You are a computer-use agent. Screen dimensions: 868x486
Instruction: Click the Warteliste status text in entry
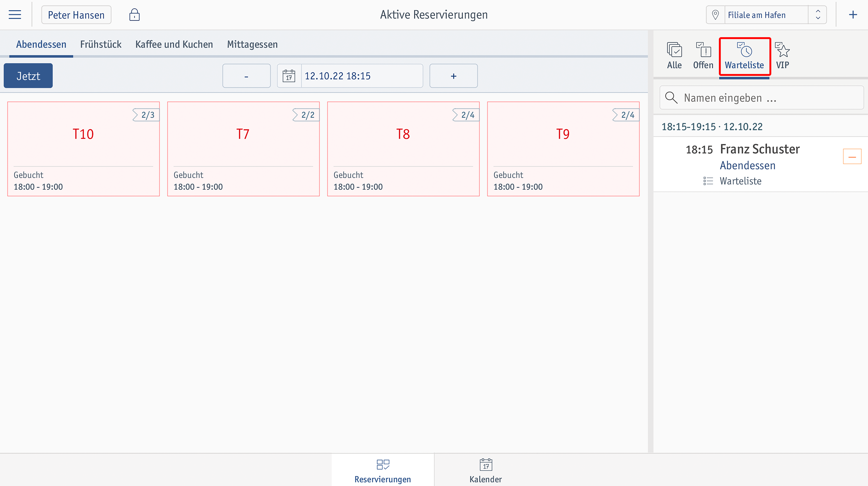(x=741, y=181)
